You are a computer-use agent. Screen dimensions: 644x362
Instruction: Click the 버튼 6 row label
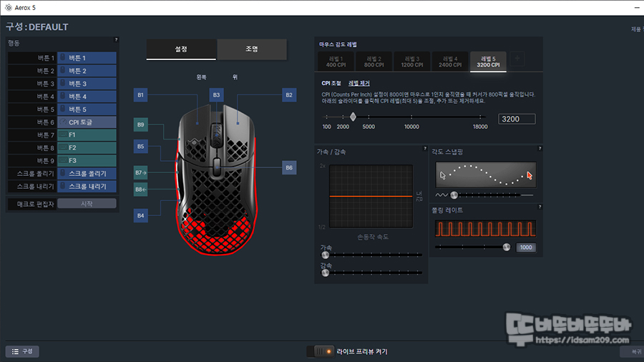coord(45,122)
